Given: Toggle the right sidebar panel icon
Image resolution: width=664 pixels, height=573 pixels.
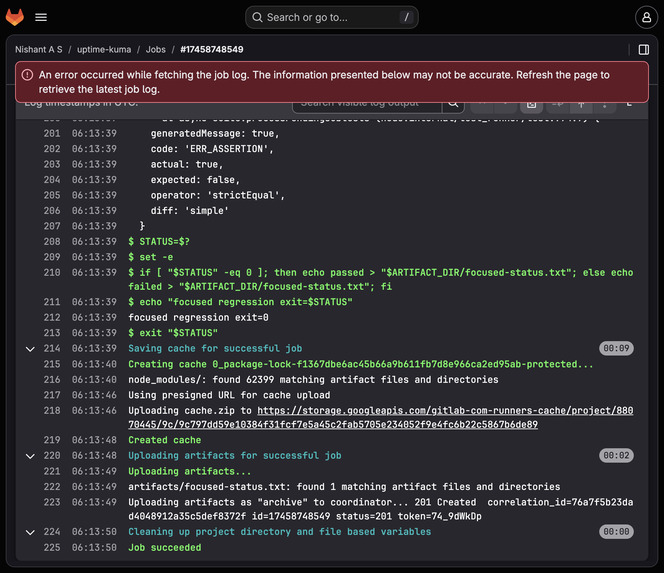Looking at the screenshot, I should point(644,50).
